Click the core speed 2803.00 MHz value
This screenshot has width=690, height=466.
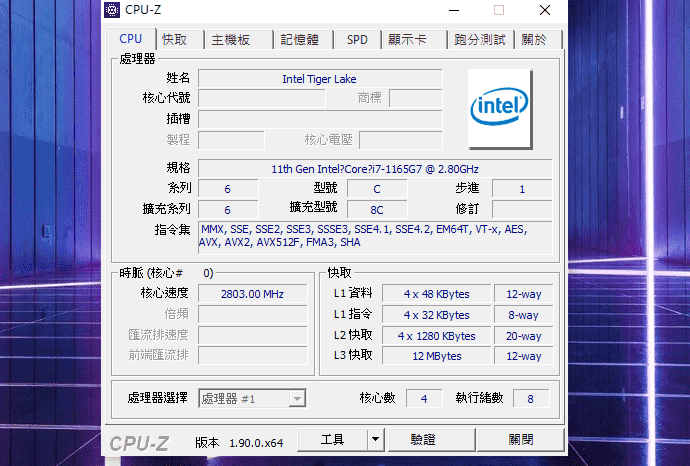252,294
